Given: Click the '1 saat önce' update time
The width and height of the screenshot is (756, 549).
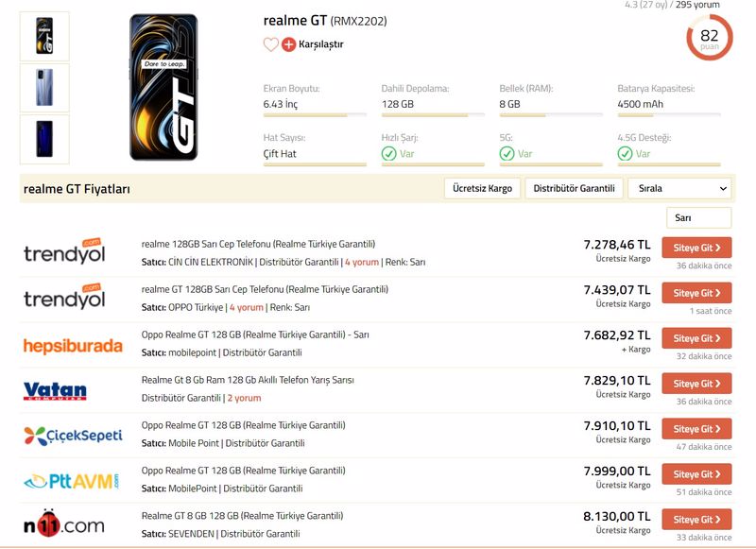Looking at the screenshot, I should tap(711, 311).
